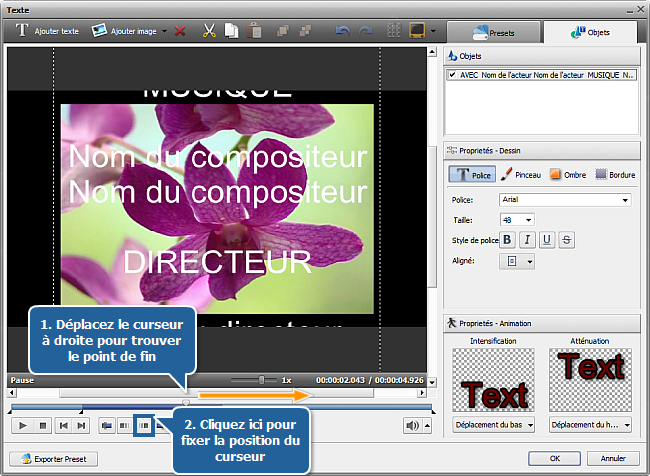Click the speaker volume icon
The image size is (650, 476).
point(412,425)
